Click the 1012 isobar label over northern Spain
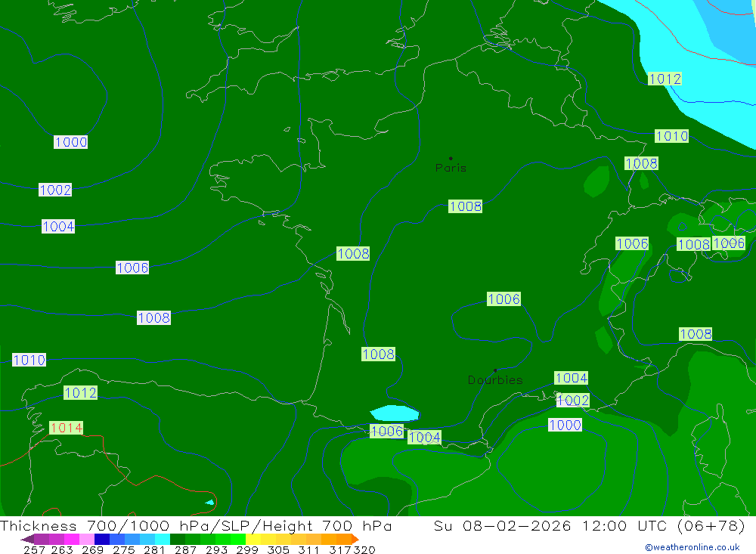This screenshot has width=756, height=554. click(x=81, y=392)
